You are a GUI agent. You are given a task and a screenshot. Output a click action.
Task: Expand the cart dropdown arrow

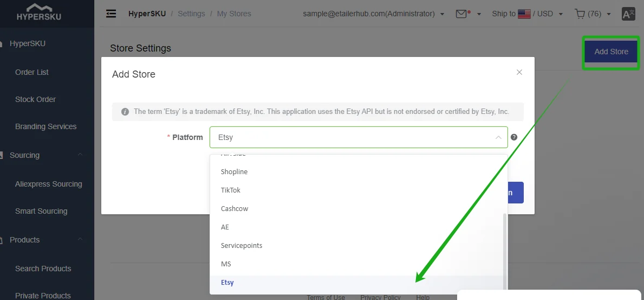[x=609, y=14]
